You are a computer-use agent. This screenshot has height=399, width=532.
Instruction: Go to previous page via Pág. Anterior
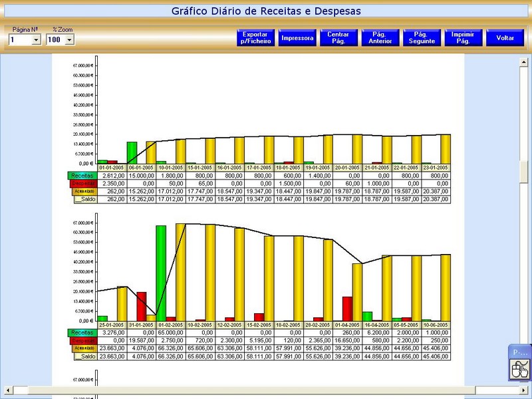point(380,38)
